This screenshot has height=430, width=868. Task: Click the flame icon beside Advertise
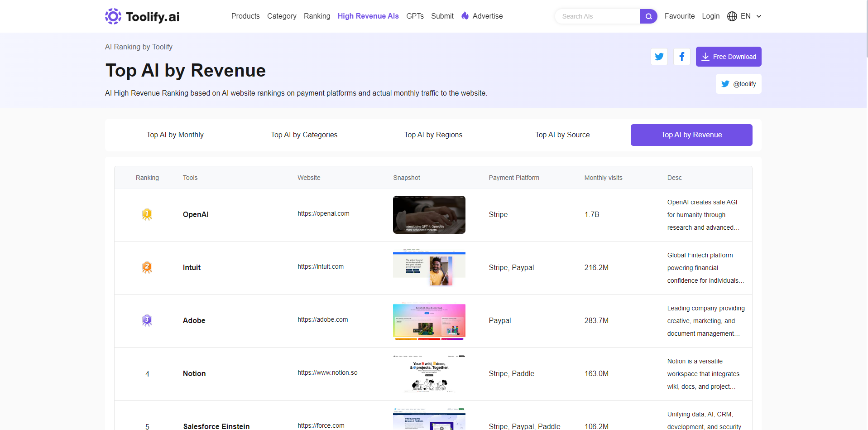pyautogui.click(x=465, y=16)
